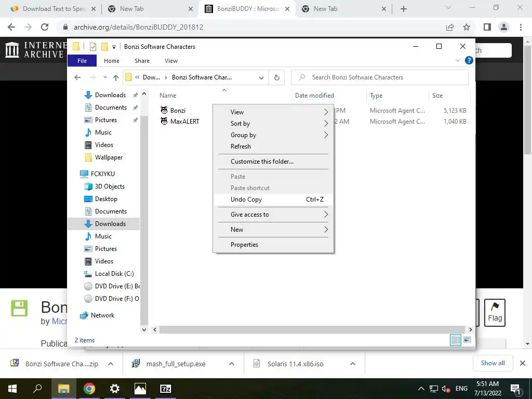Viewport: 532px width, 399px height.
Task: Show hidden system tray icons
Action: [x=421, y=389]
